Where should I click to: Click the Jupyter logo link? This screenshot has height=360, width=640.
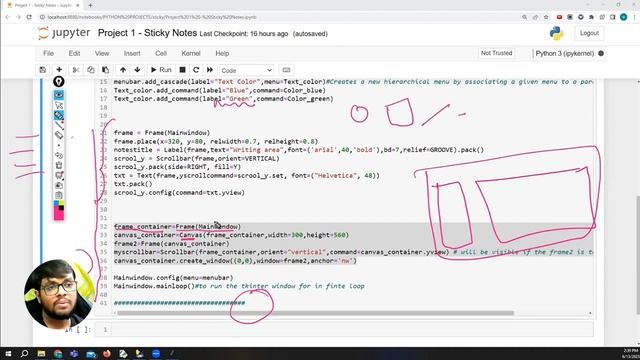tap(64, 33)
